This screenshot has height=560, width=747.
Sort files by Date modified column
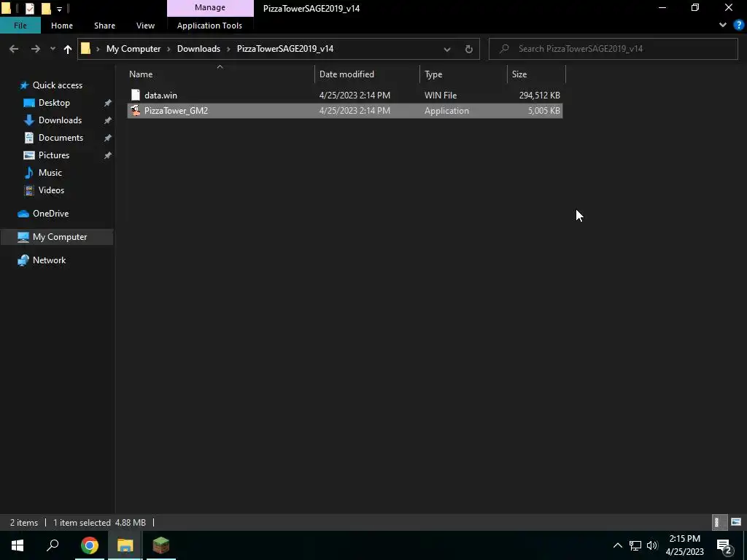tap(368, 74)
